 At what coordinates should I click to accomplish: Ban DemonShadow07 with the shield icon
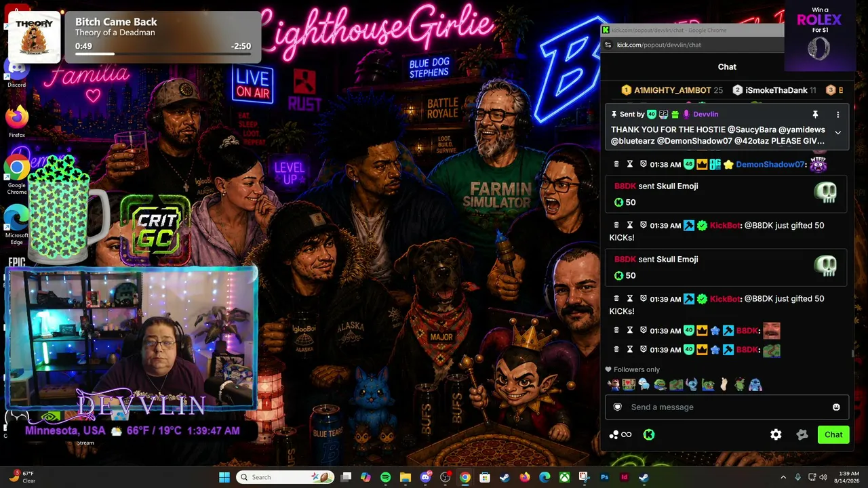coord(644,165)
